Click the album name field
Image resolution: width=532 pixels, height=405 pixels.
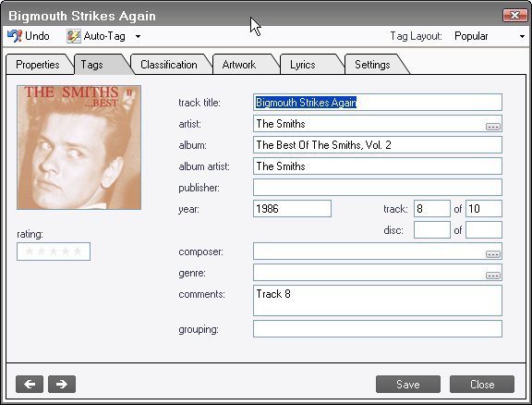pos(377,145)
